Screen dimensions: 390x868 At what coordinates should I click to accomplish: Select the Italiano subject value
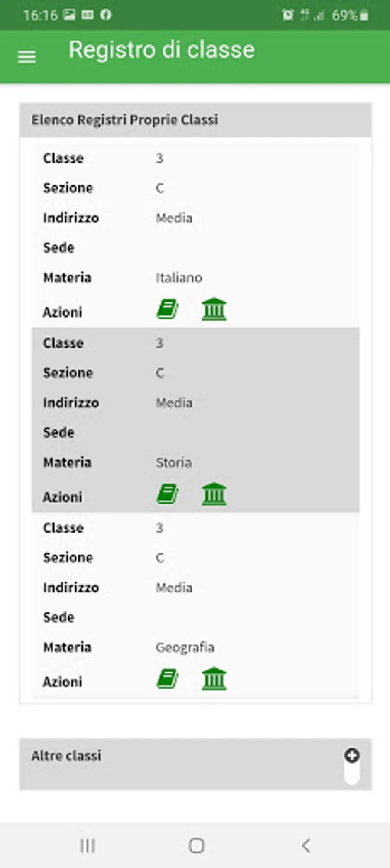pyautogui.click(x=179, y=278)
